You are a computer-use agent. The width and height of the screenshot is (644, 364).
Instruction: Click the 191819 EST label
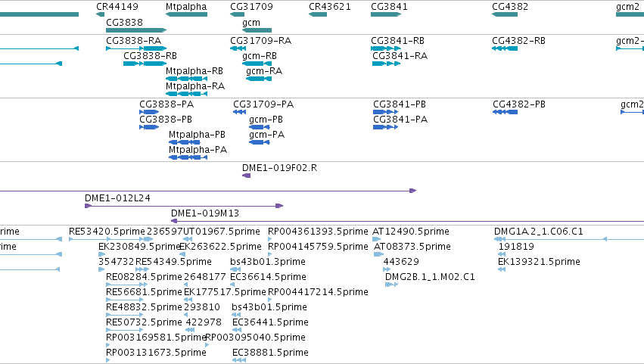point(516,247)
